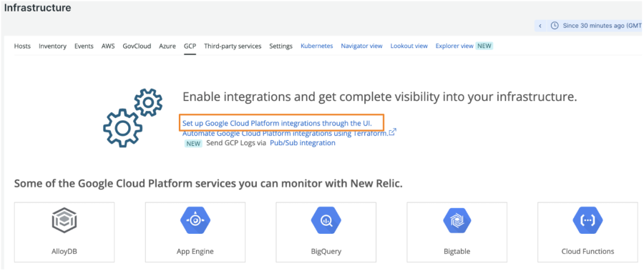Switch to the Azure tab
Viewport: 644px width, 271px height.
[x=167, y=46]
